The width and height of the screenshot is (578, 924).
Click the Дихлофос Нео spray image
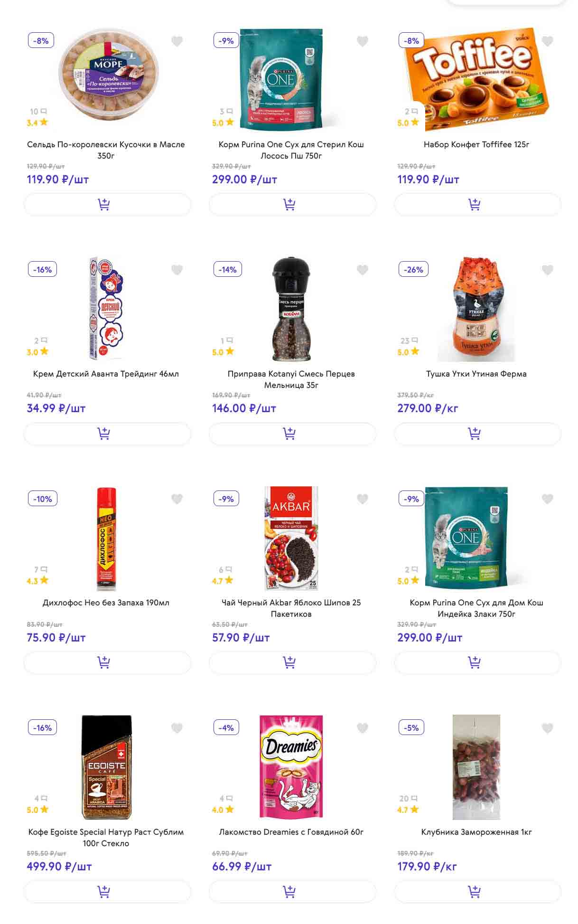point(106,539)
